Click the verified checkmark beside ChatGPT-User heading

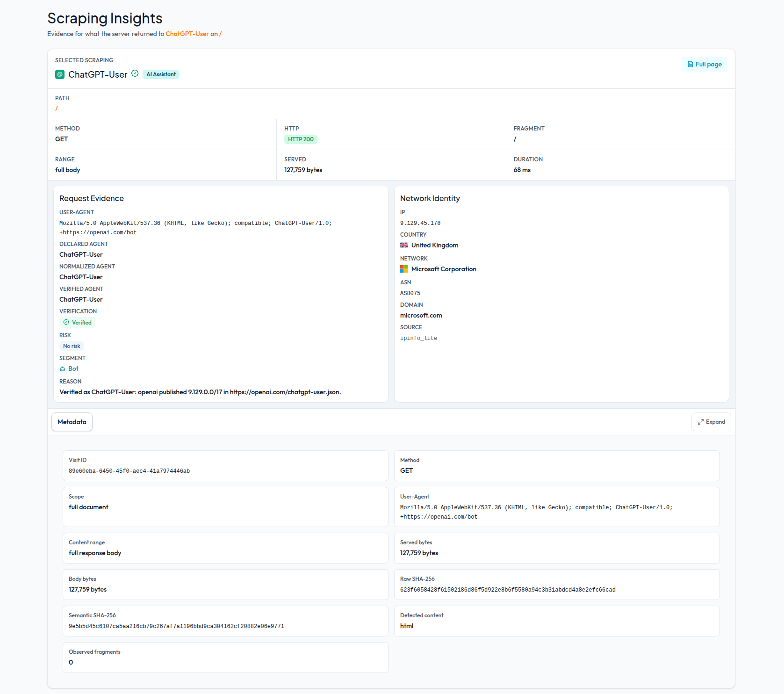(x=135, y=73)
